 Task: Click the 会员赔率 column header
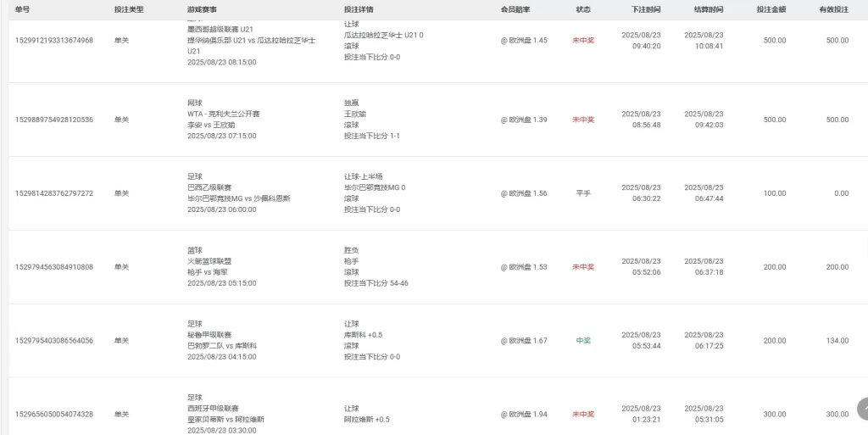click(x=515, y=9)
